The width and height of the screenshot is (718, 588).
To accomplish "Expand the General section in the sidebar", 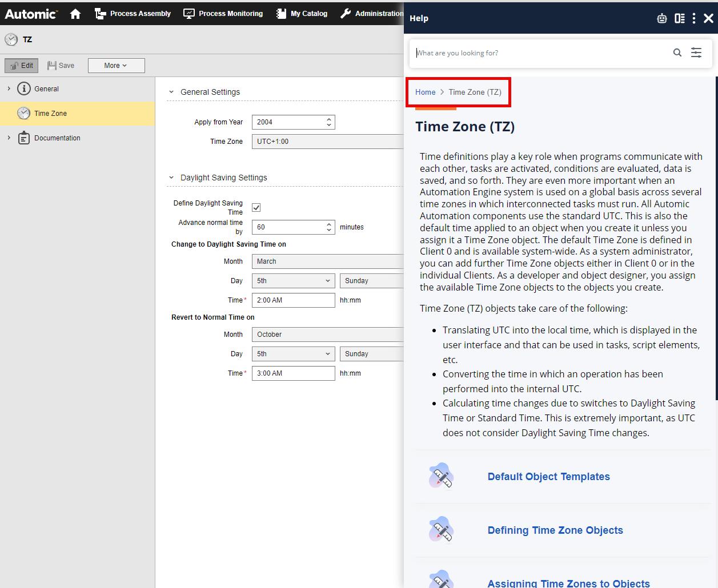I will (x=8, y=88).
